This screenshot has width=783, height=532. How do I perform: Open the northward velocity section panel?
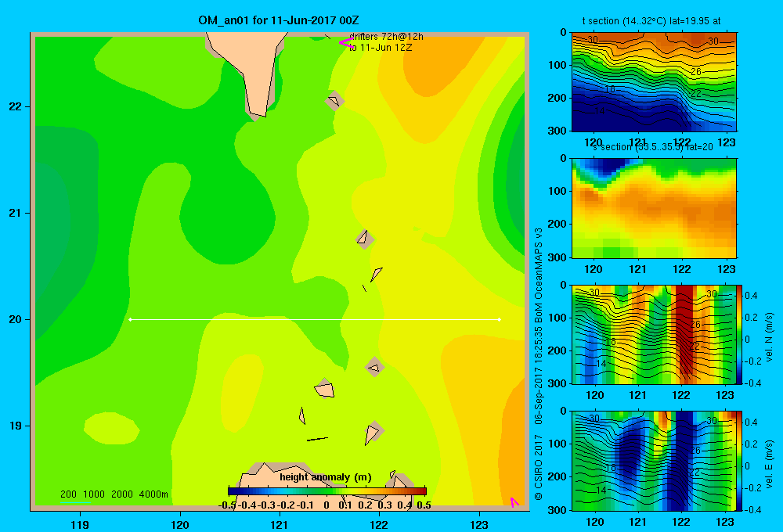pos(654,334)
